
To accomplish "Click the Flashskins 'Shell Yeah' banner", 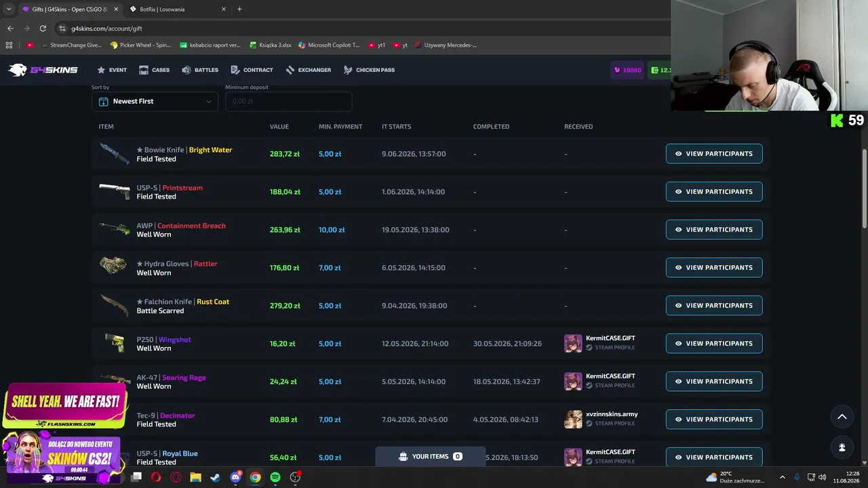I will [x=64, y=406].
